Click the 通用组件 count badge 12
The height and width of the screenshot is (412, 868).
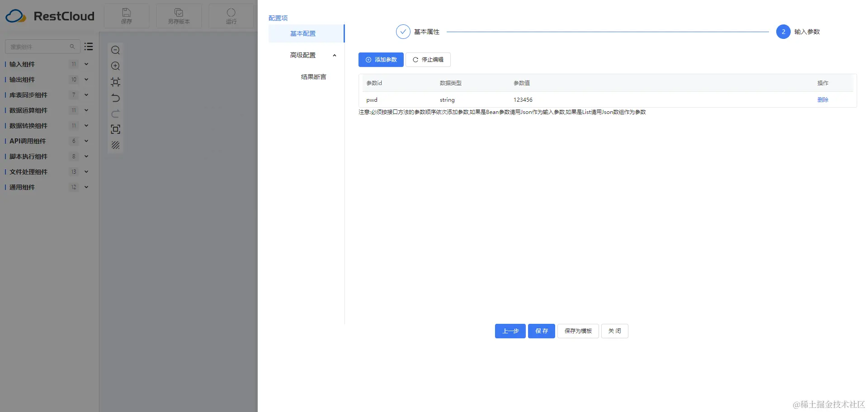(74, 187)
